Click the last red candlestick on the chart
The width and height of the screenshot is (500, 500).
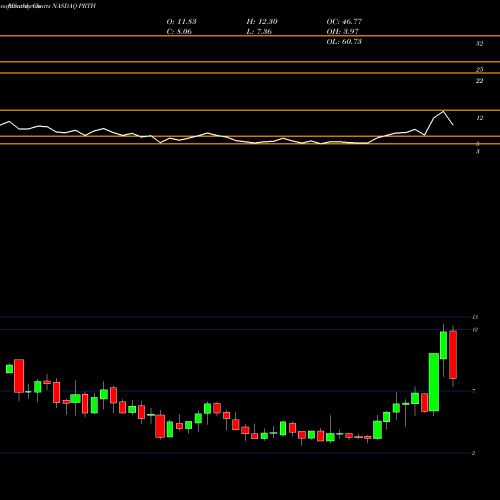pyautogui.click(x=453, y=355)
